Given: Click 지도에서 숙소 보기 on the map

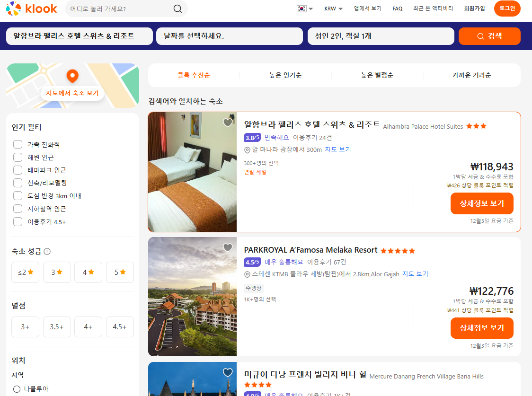Looking at the screenshot, I should pyautogui.click(x=72, y=93).
